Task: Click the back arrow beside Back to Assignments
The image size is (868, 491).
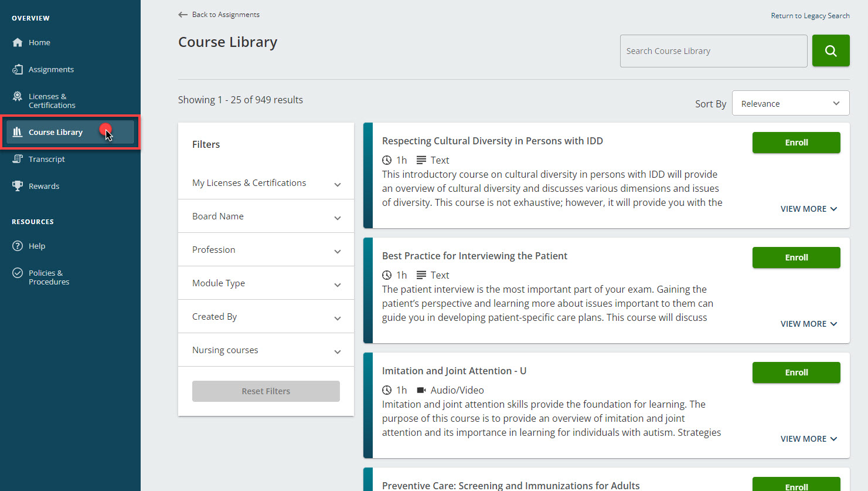Action: tap(183, 15)
